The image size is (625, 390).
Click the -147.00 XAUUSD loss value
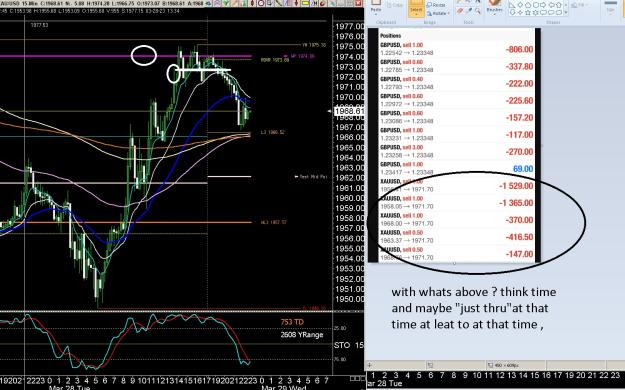point(519,254)
